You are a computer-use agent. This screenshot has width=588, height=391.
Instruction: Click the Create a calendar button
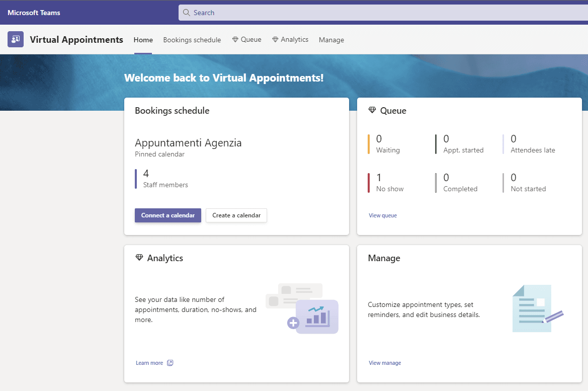(236, 215)
